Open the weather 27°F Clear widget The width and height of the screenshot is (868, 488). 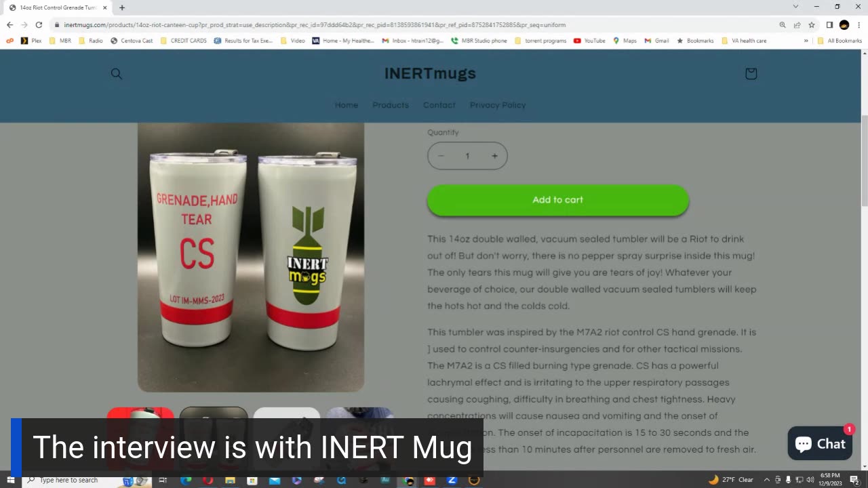pyautogui.click(x=731, y=480)
